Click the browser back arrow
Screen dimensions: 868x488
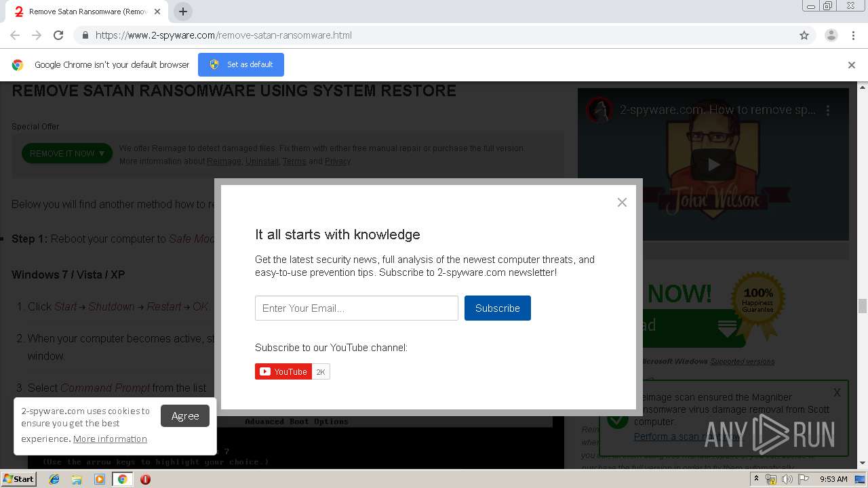(x=15, y=35)
